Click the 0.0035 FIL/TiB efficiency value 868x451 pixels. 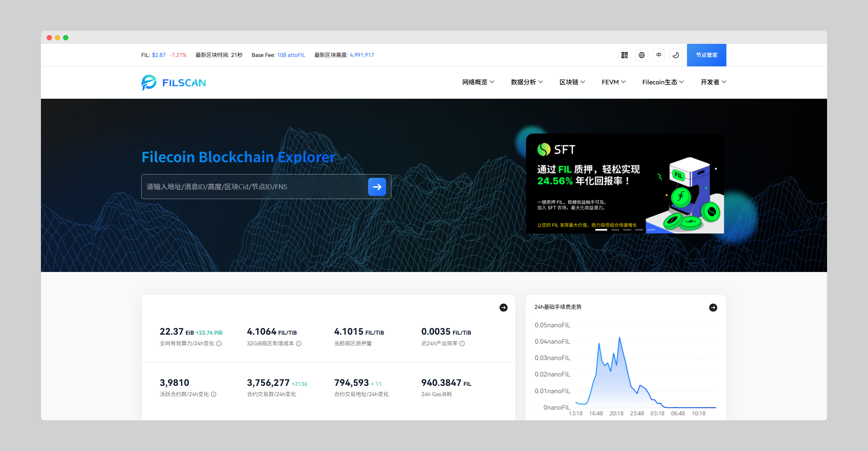tap(446, 332)
